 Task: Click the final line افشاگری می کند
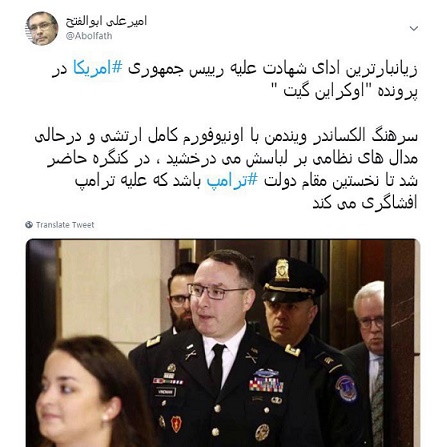[x=365, y=203]
